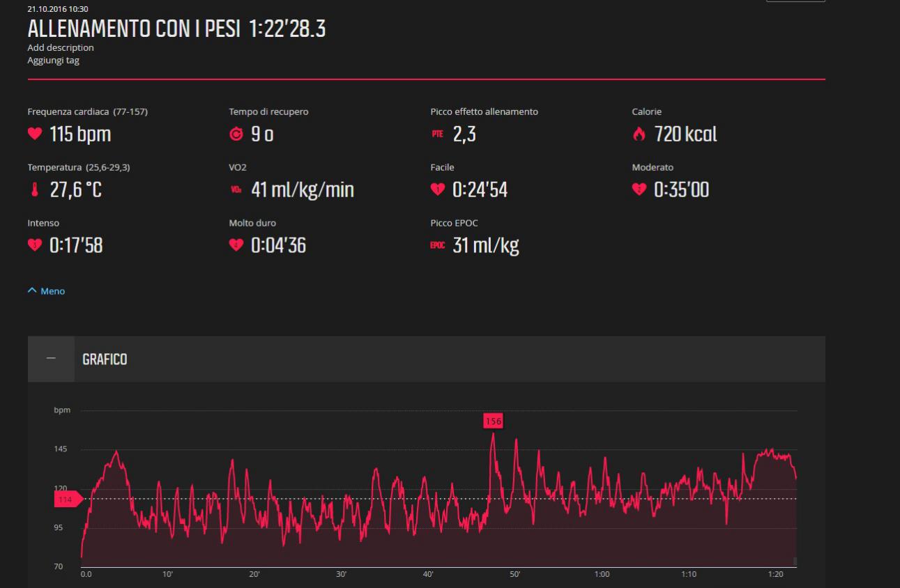Image resolution: width=900 pixels, height=588 pixels.
Task: Click the recovery time icon next to 9 o
Action: coord(236,134)
